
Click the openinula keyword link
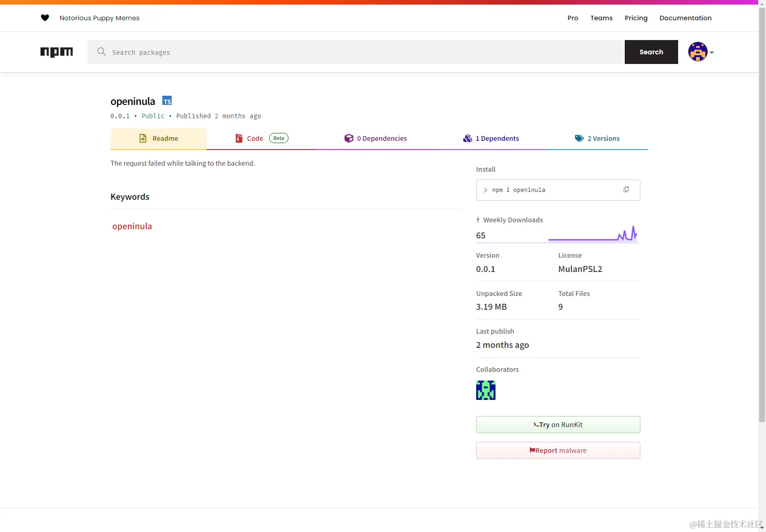click(132, 226)
